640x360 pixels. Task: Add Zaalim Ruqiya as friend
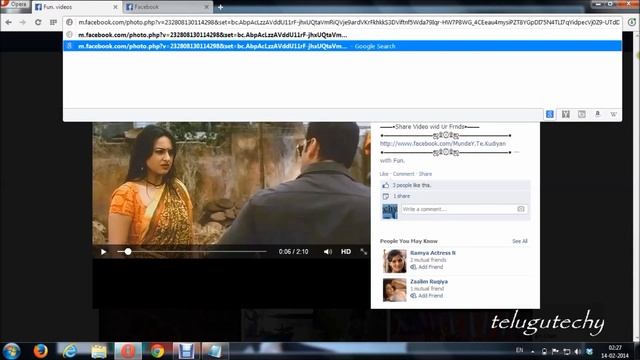click(x=427, y=296)
